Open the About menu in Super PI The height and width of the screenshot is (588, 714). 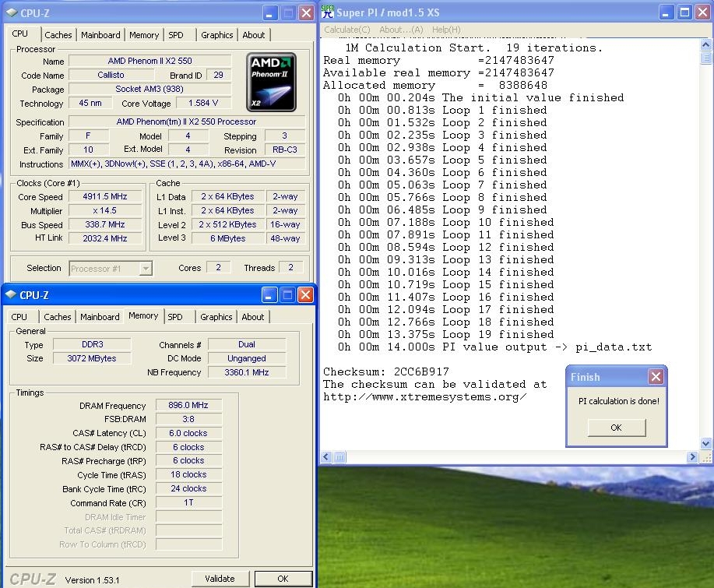point(401,30)
